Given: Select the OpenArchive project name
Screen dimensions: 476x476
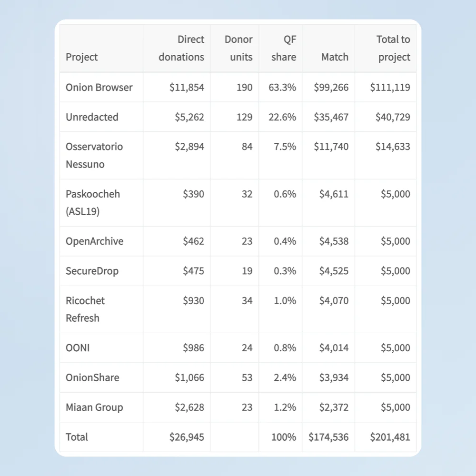Looking at the screenshot, I should pos(94,241).
